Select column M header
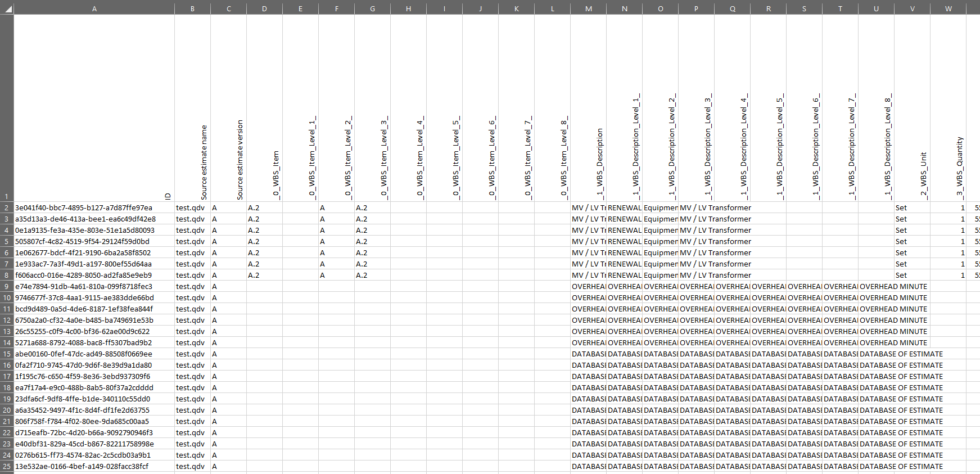 pos(588,8)
